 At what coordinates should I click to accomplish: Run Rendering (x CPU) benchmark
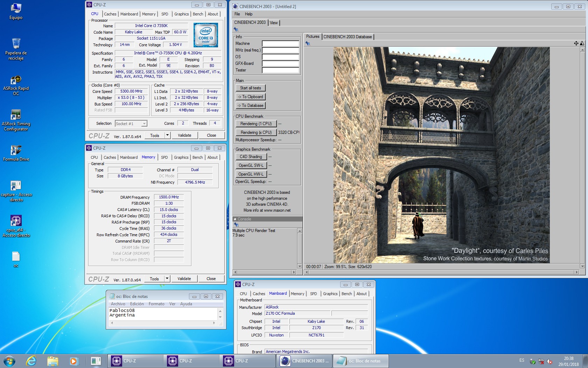point(256,132)
